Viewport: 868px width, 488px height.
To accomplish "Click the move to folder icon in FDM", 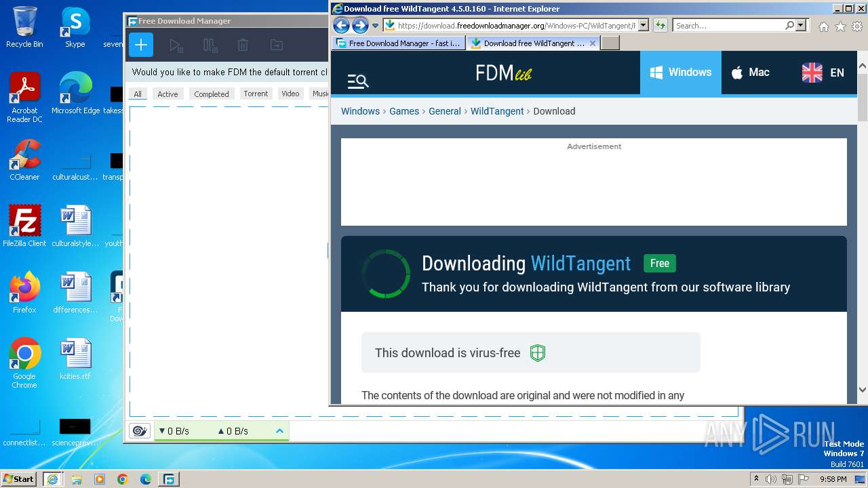I will (276, 45).
